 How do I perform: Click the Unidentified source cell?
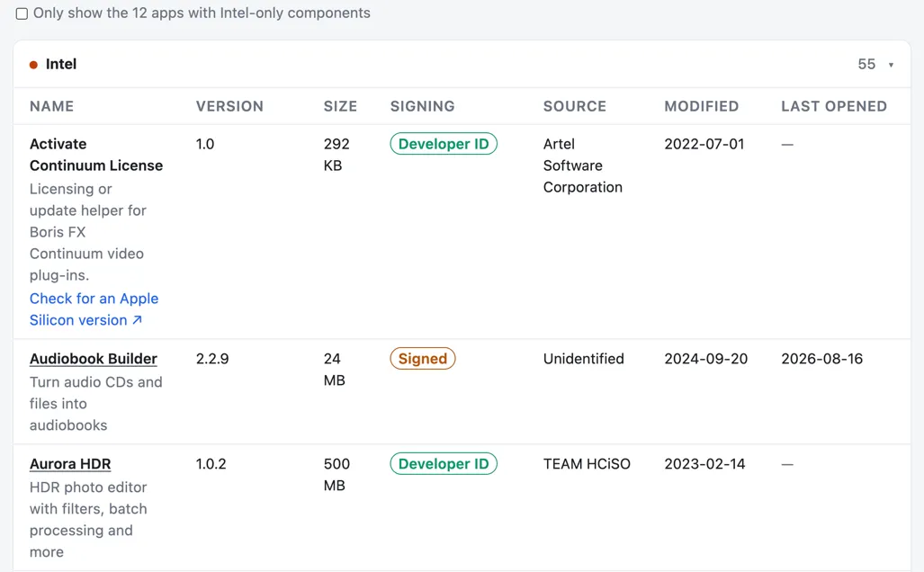click(x=583, y=359)
